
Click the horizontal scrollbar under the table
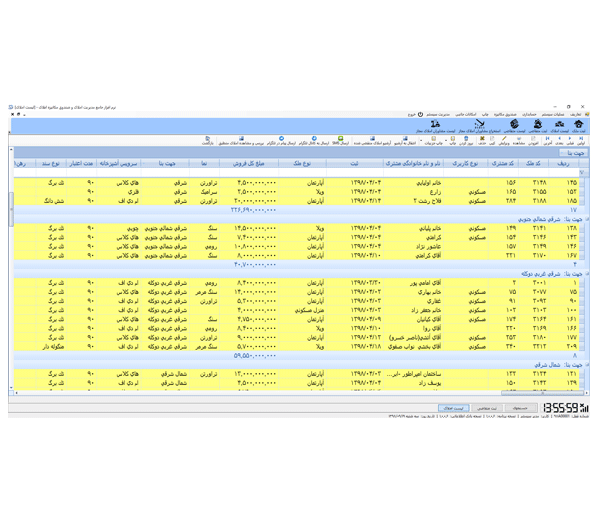[299, 393]
